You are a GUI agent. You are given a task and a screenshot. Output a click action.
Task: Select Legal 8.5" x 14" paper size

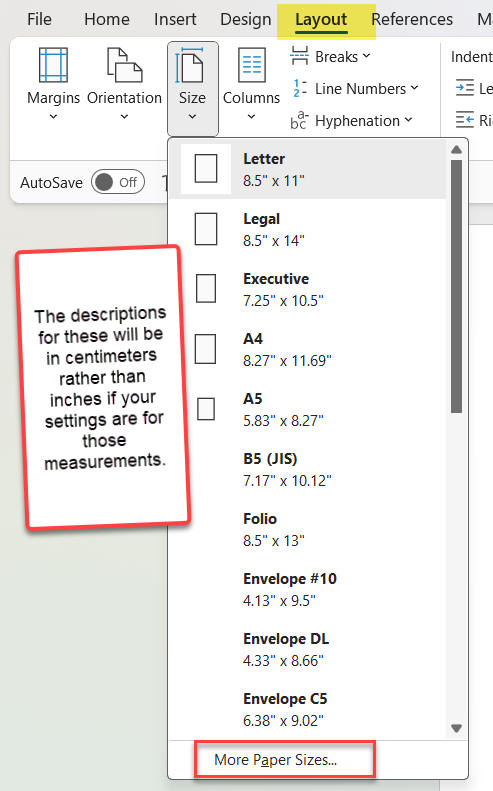click(x=307, y=229)
